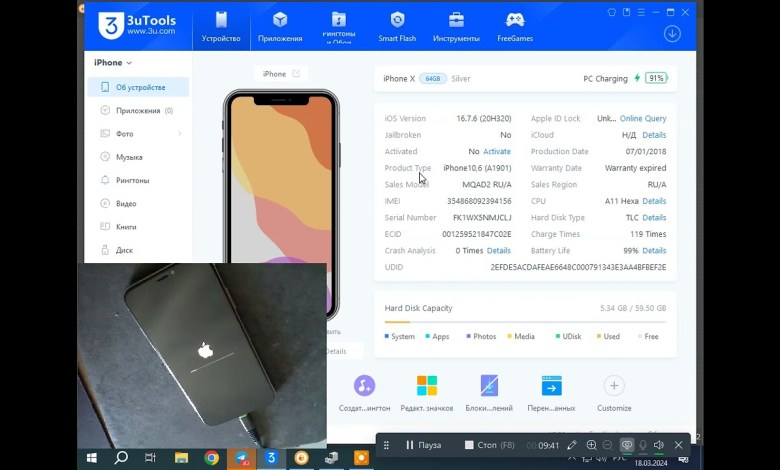Expand the Фото sidebar item arrow

(x=180, y=134)
